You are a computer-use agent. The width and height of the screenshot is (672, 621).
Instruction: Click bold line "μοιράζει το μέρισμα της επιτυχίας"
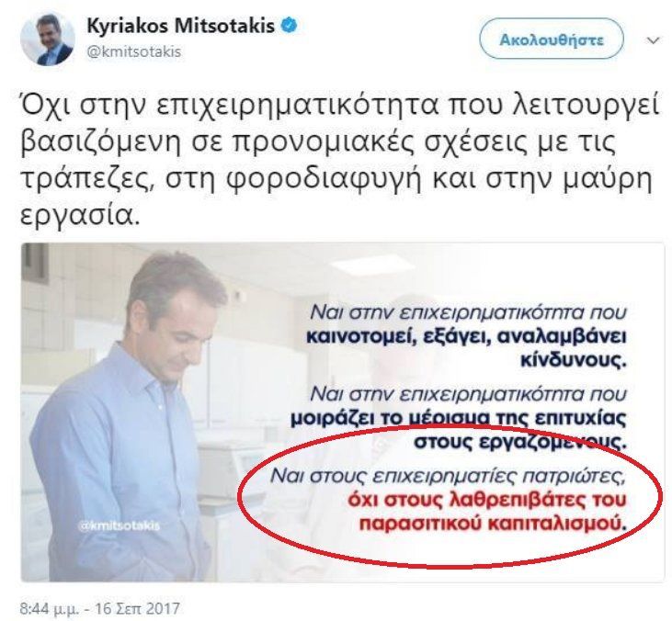[459, 418]
